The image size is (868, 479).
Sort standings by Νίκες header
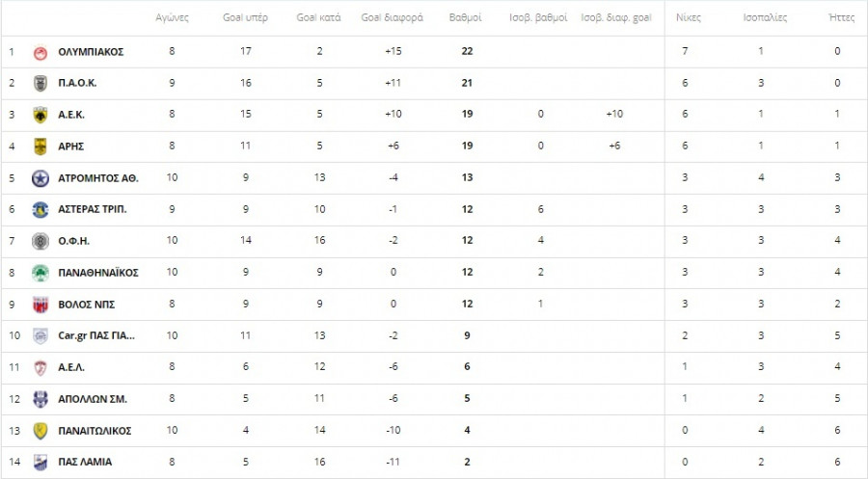pos(688,18)
